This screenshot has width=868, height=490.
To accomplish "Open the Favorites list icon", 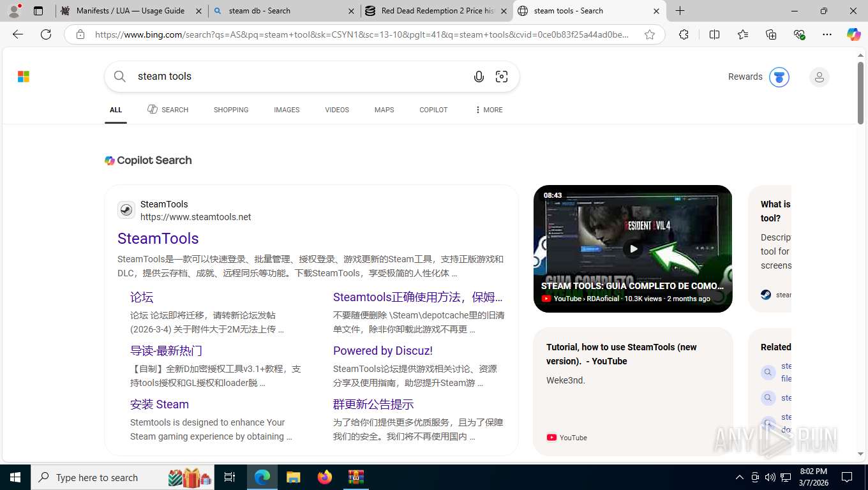I will [743, 34].
